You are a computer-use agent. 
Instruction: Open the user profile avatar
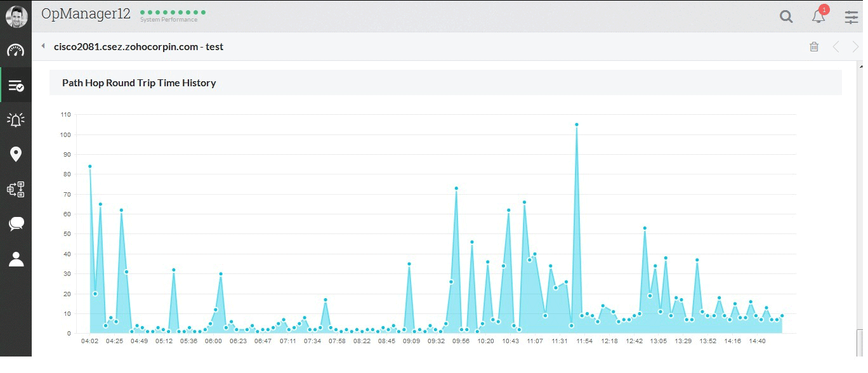point(16,16)
